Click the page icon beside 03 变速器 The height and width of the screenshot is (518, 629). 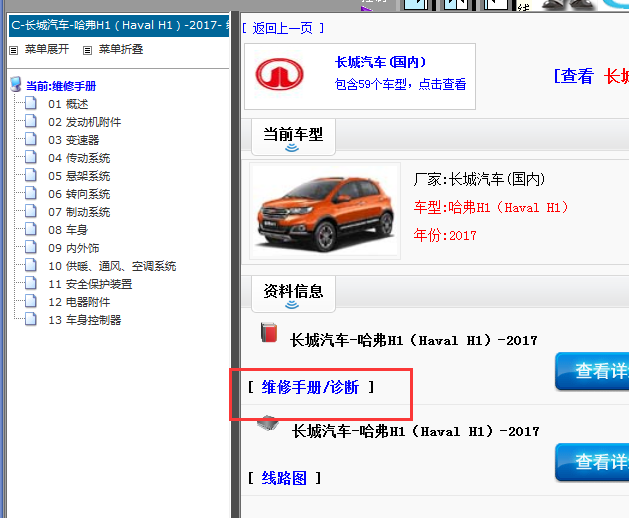[x=30, y=139]
